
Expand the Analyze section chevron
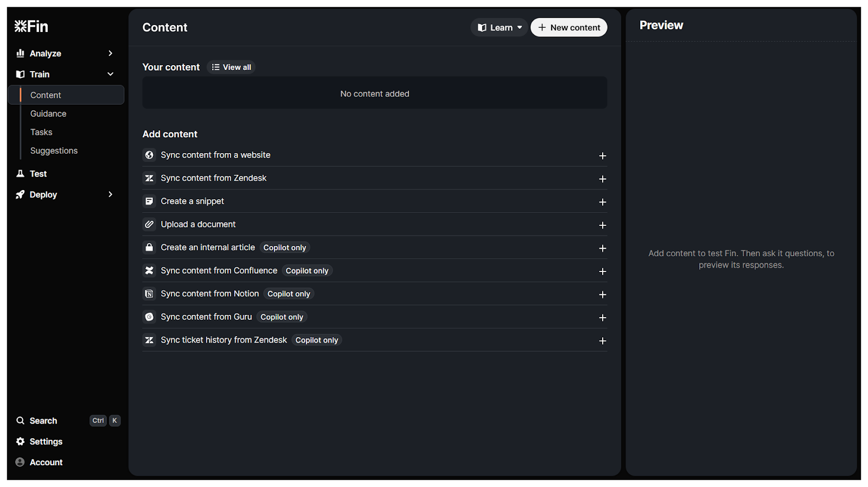(110, 53)
